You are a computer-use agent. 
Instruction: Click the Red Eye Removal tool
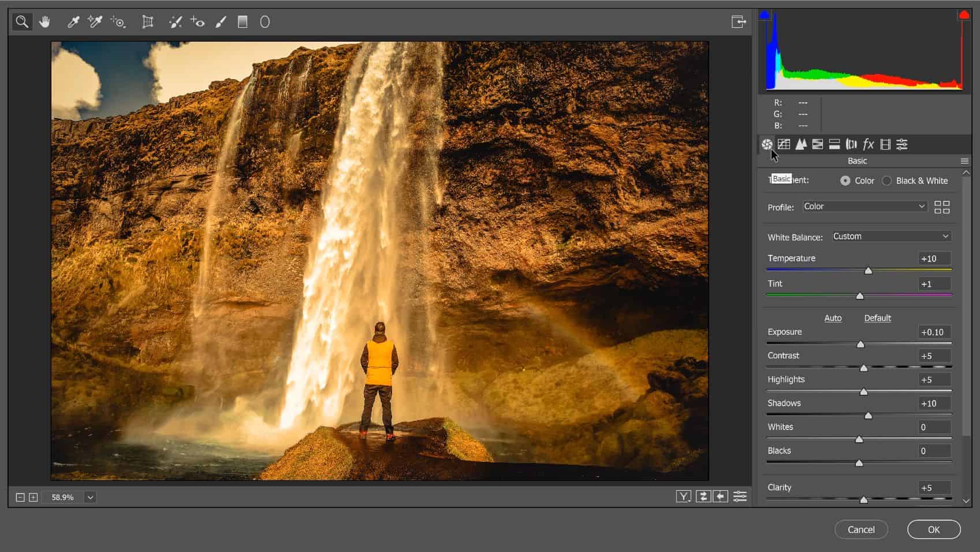coord(198,22)
